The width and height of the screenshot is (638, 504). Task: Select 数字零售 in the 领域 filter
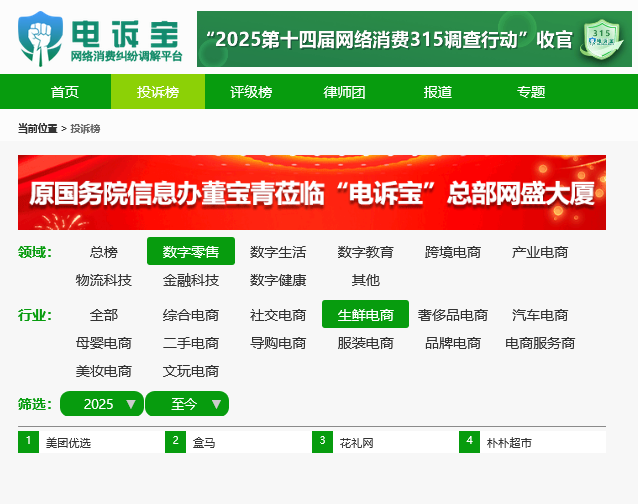[x=191, y=252]
